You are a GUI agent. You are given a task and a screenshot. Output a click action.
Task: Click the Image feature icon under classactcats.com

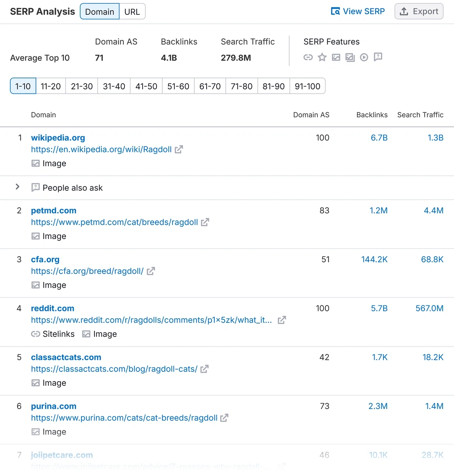(x=36, y=383)
